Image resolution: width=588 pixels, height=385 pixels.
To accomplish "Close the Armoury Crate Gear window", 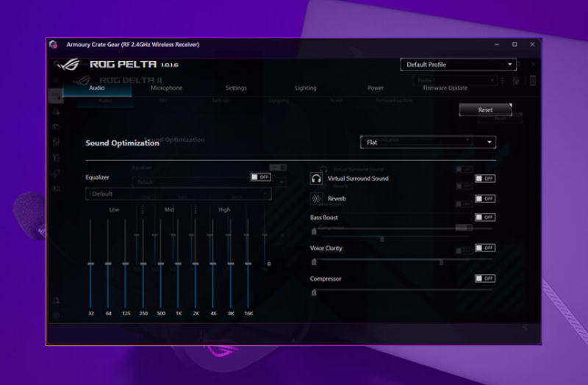I will 532,45.
